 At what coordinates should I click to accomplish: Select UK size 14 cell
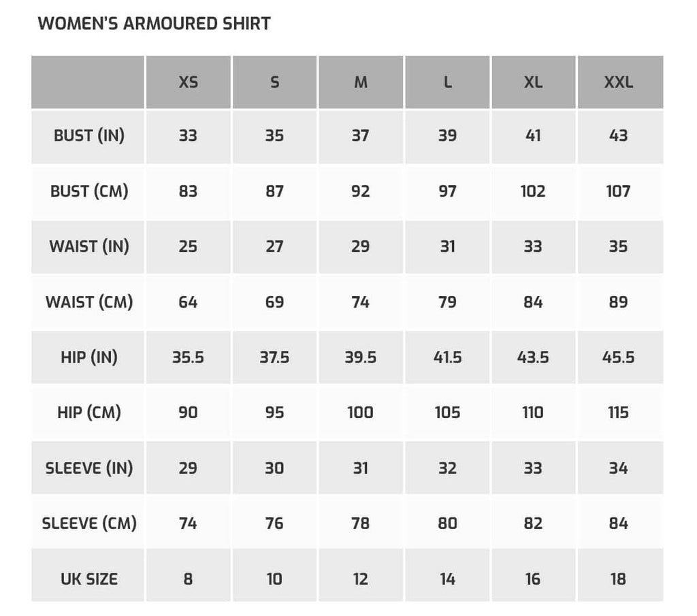coord(447,579)
